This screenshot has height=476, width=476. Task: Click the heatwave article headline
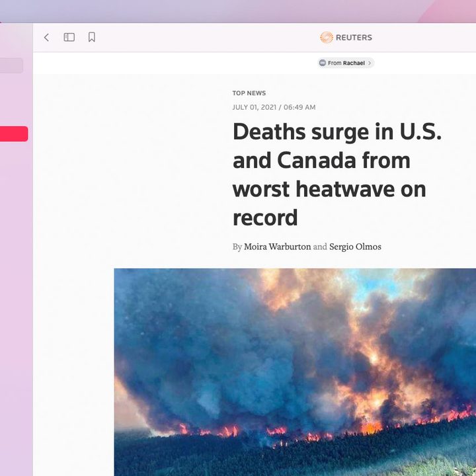tap(337, 175)
